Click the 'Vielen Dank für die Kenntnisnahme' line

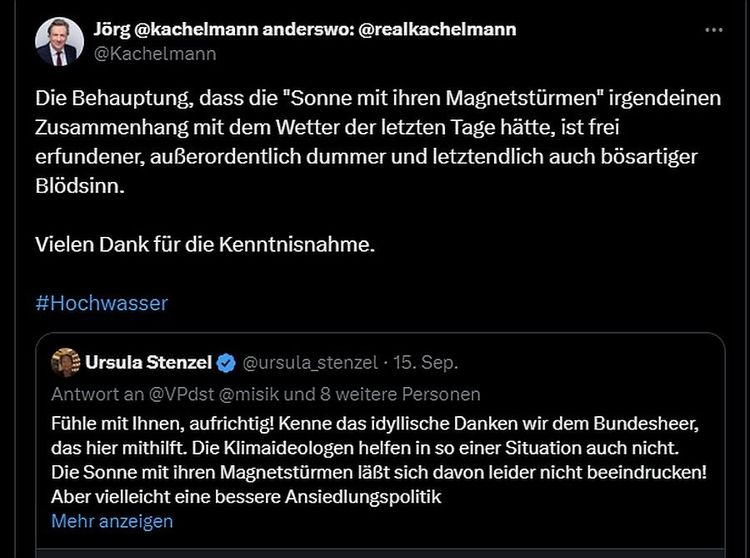pyautogui.click(x=205, y=244)
